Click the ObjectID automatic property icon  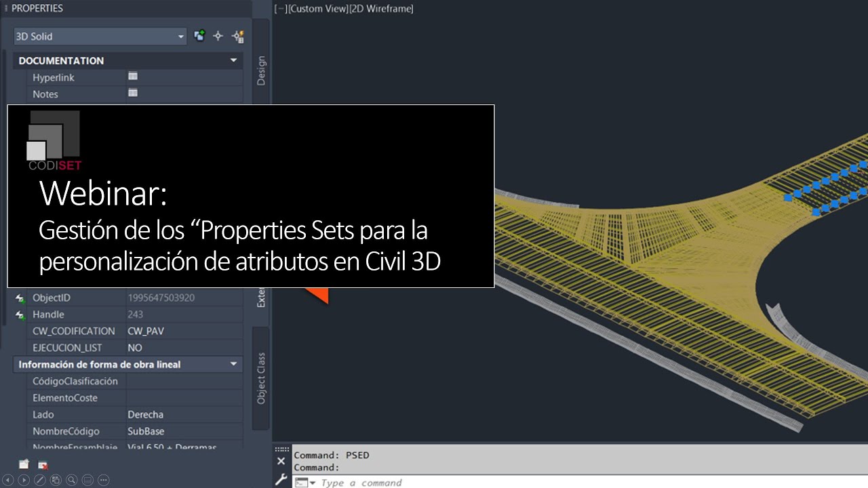pyautogui.click(x=20, y=298)
